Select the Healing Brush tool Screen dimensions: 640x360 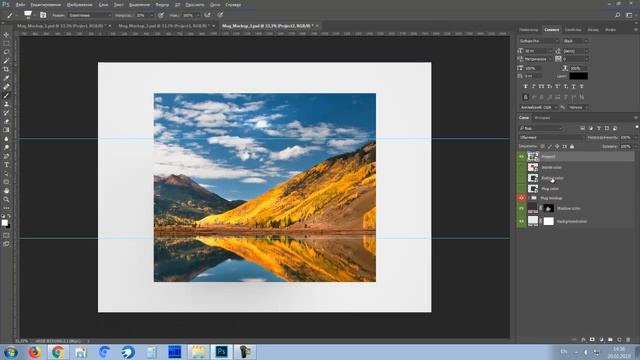6,87
